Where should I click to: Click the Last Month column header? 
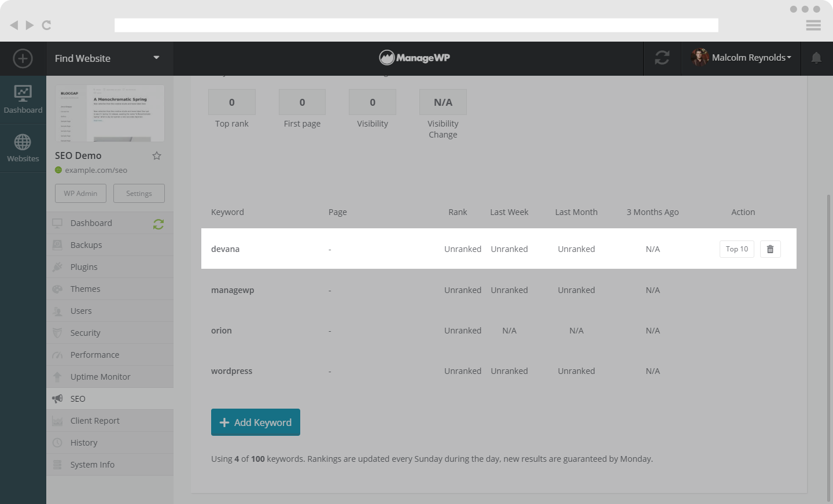point(576,212)
